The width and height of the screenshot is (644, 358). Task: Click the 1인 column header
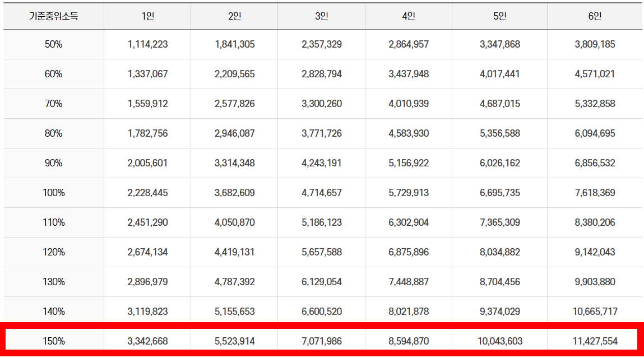(x=147, y=16)
